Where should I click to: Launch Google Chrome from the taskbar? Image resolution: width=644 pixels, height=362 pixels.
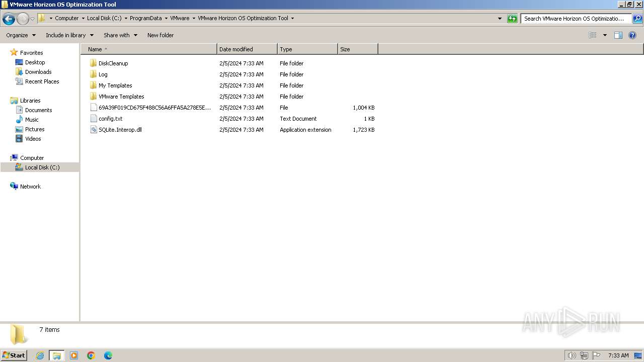pos(91,355)
